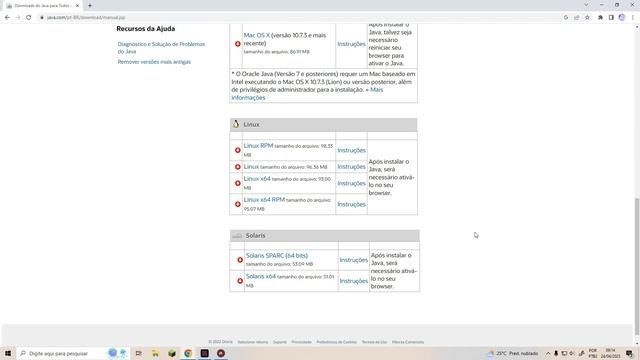The width and height of the screenshot is (640, 360).
Task: Open File Explorer from the taskbar
Action: (155, 353)
